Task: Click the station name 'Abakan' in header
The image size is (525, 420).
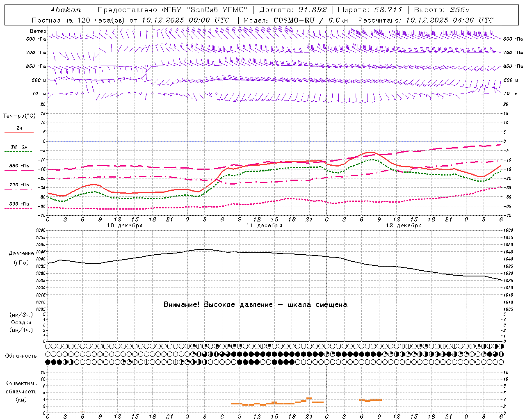Action: point(66,10)
